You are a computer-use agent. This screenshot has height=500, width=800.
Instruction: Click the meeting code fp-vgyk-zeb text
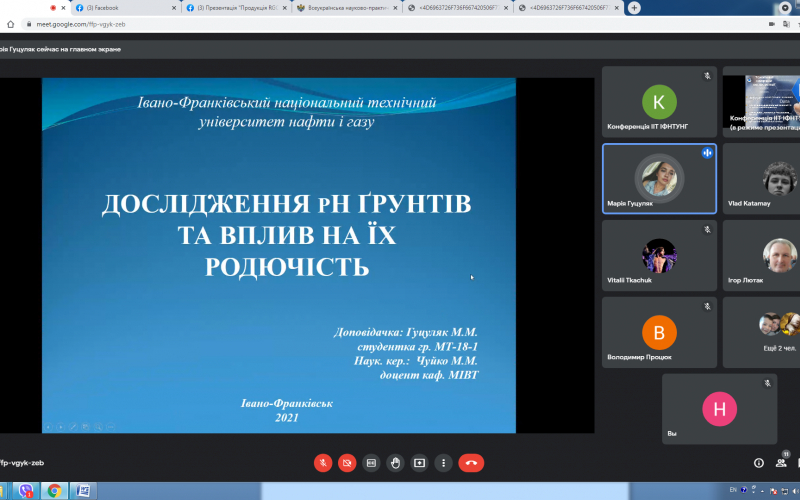click(x=22, y=463)
